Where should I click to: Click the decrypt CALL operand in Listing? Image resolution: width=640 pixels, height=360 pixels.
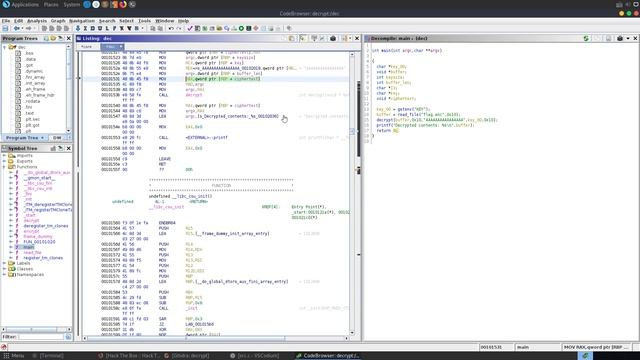[x=193, y=95]
